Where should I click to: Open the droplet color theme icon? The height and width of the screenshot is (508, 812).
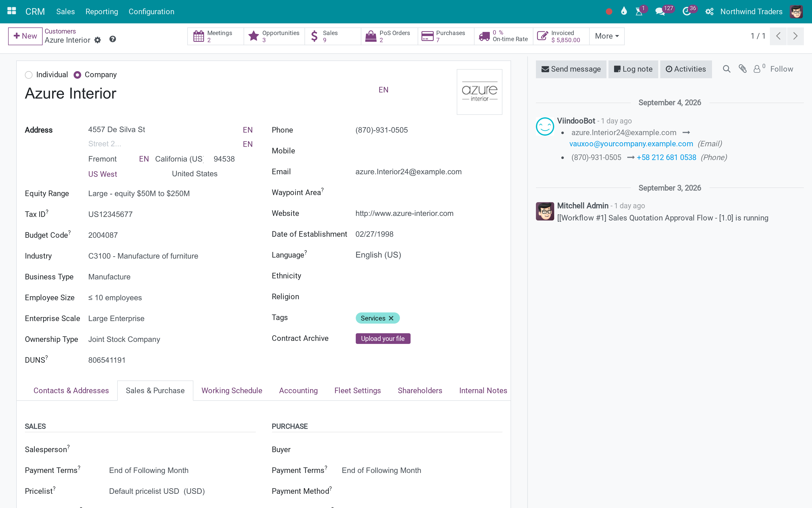624,11
